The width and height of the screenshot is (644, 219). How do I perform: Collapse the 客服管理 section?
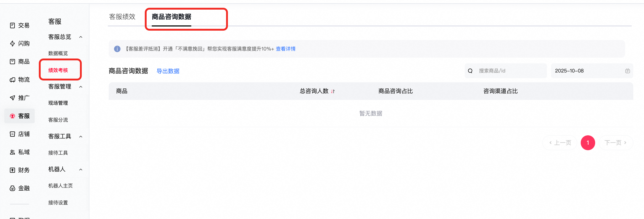81,87
